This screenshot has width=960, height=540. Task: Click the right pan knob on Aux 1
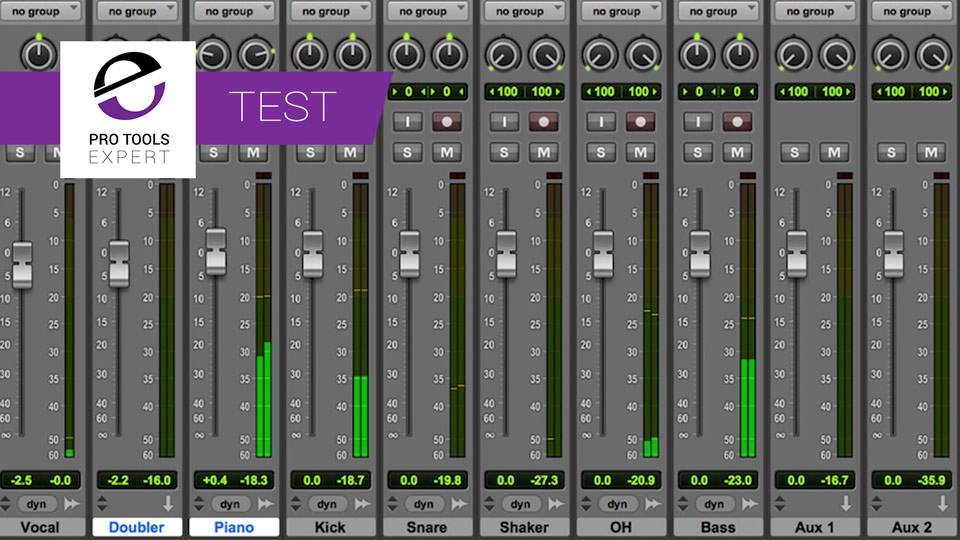[836, 55]
